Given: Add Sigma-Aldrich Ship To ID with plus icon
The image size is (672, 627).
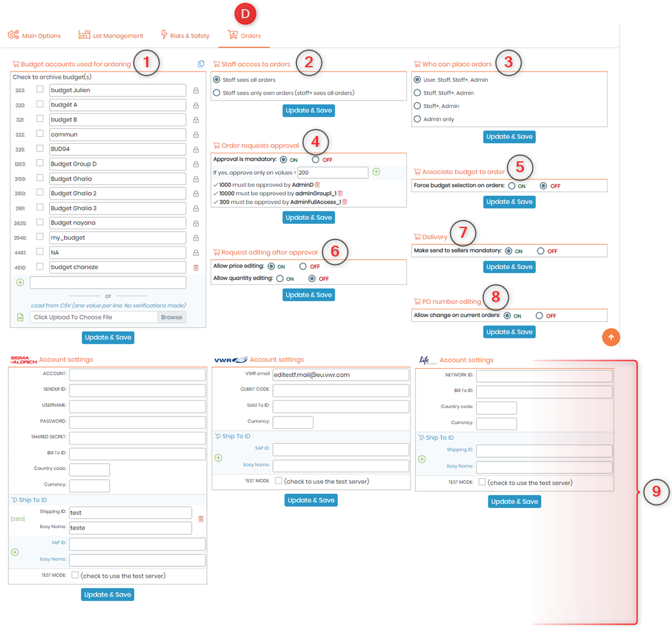Looking at the screenshot, I should [x=15, y=552].
